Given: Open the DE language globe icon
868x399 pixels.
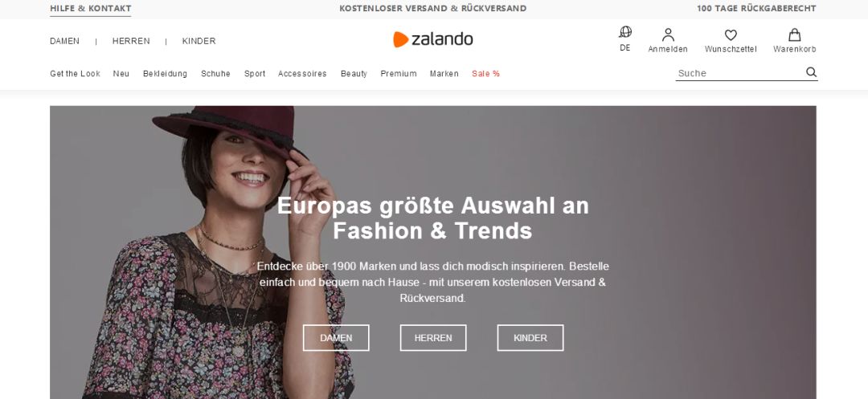Looking at the screenshot, I should [625, 32].
